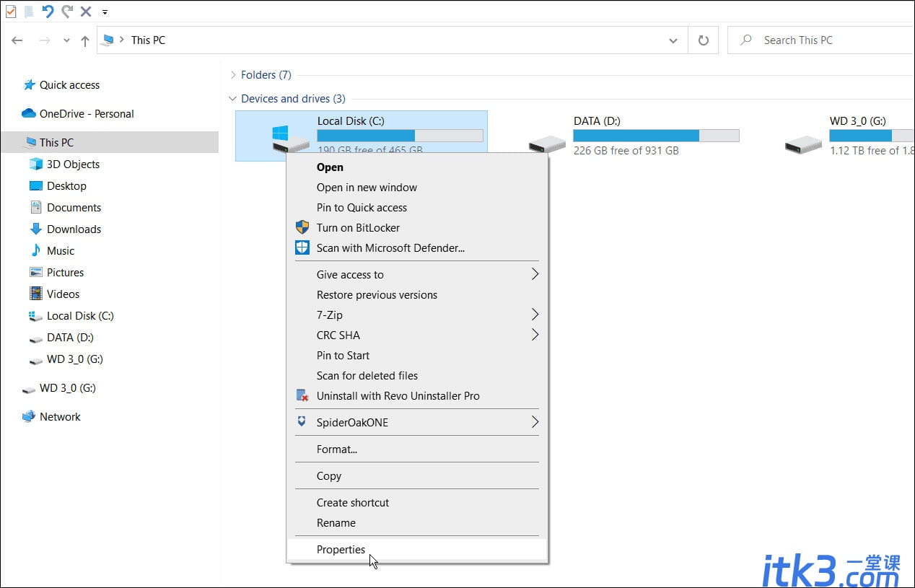The image size is (915, 588).
Task: Open the Videos filmstrip icon in sidebar
Action: pos(36,294)
